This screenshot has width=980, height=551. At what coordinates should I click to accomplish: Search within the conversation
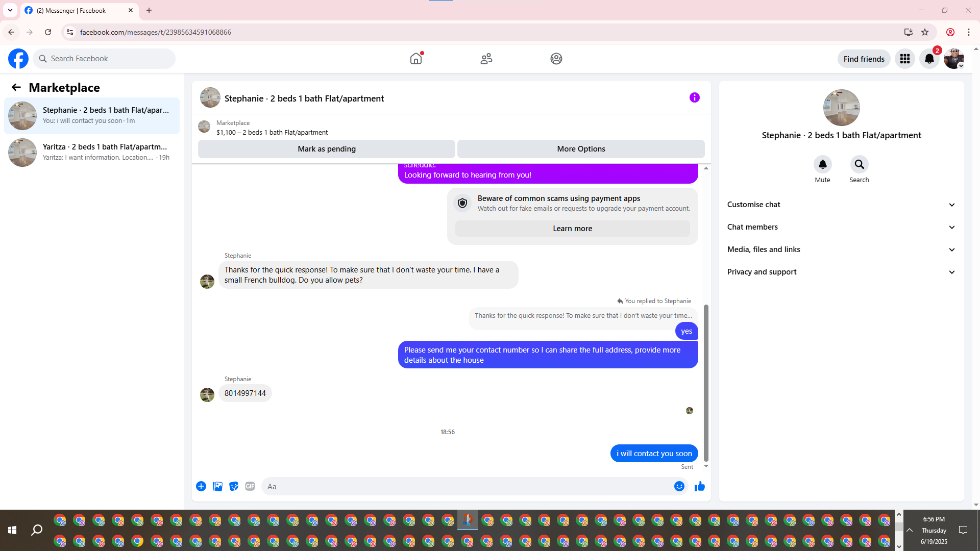click(860, 164)
